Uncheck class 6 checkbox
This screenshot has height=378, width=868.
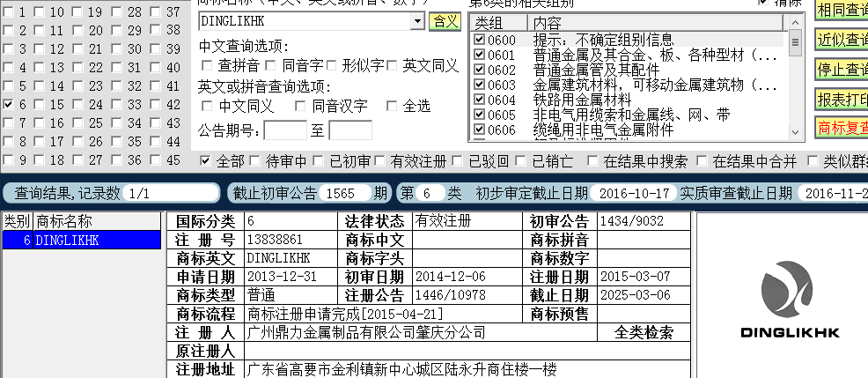point(8,104)
